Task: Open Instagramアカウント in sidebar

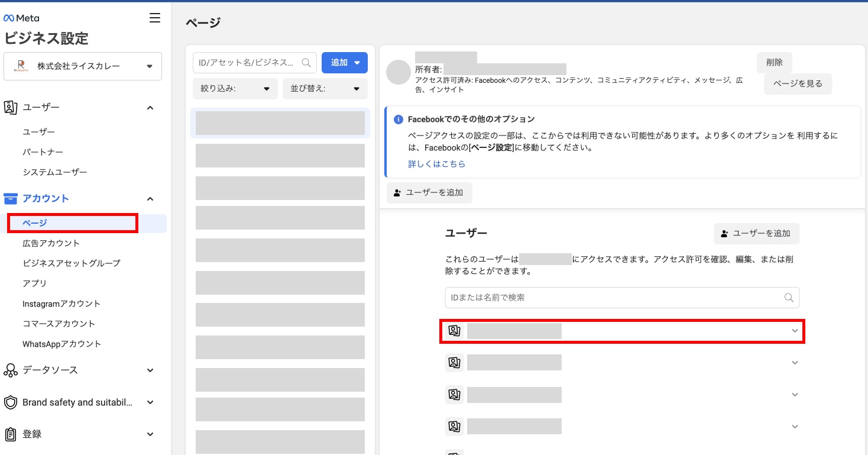Action: point(61,304)
